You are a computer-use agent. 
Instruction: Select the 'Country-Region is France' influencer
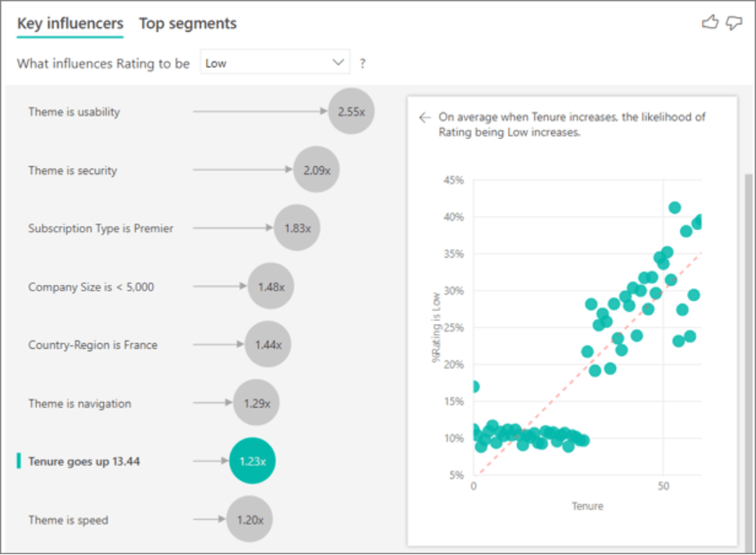(x=93, y=345)
